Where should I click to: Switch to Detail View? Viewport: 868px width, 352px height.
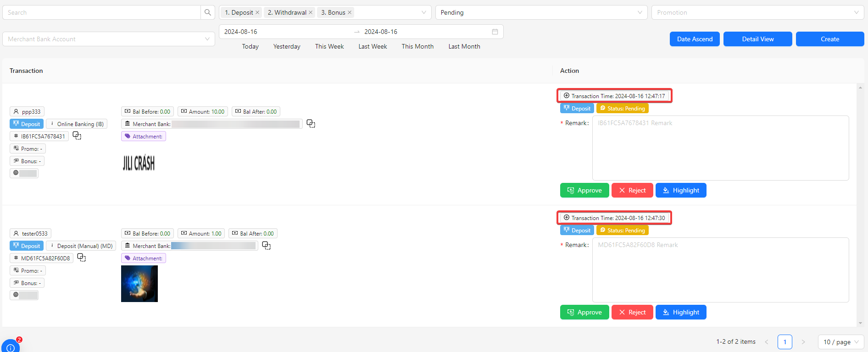[x=758, y=39]
